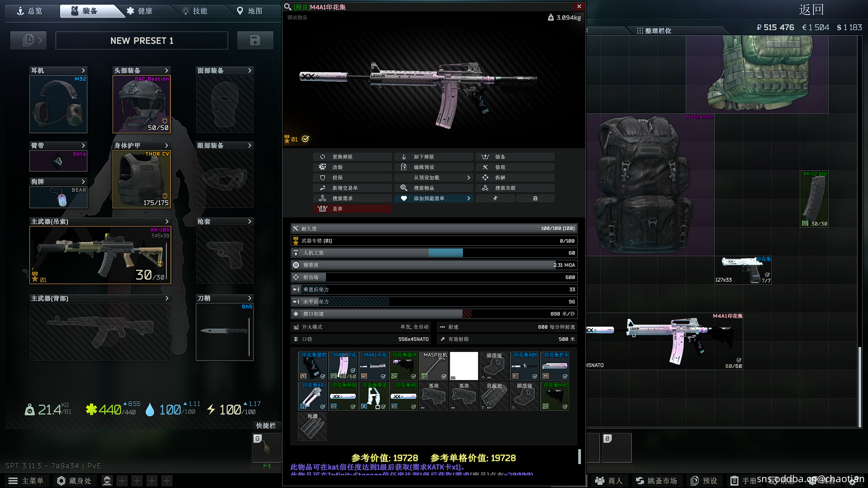Select the 更换弹匣 reload magazine option
This screenshot has width=868, height=488.
(352, 157)
